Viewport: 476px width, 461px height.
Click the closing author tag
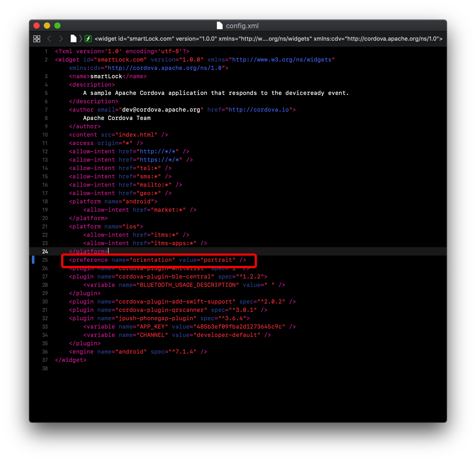click(x=85, y=126)
